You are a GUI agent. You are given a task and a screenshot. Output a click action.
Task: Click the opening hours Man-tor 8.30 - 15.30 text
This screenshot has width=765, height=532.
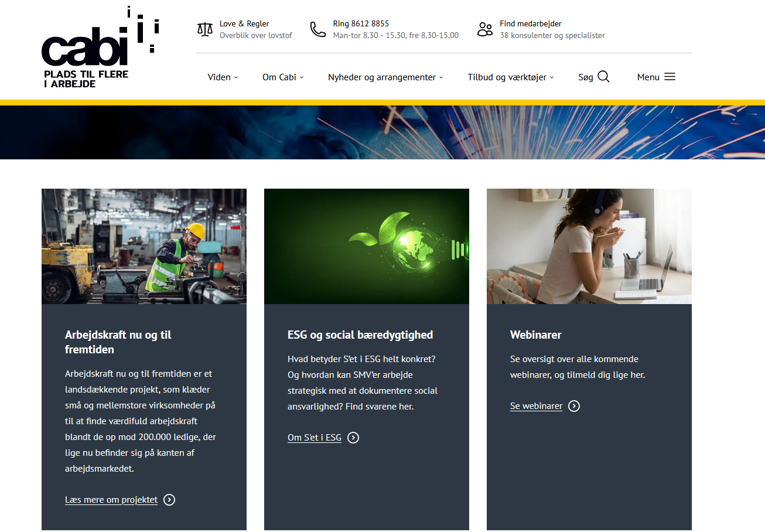click(396, 35)
